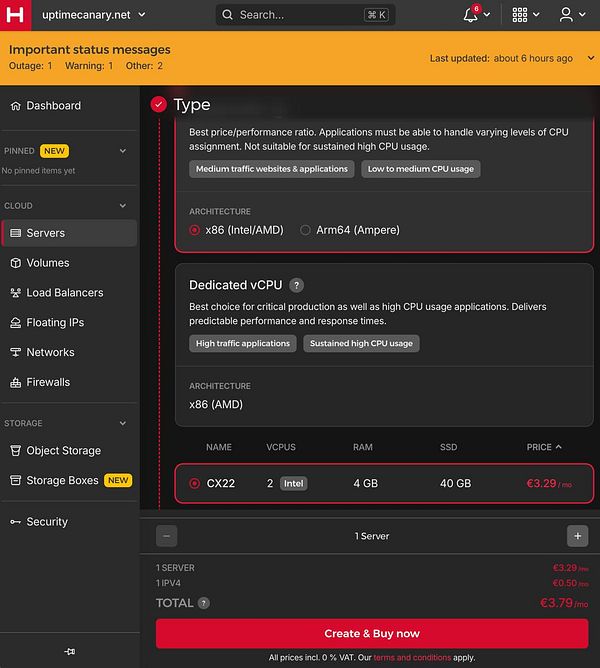Decrease server count with minus

pyautogui.click(x=167, y=536)
